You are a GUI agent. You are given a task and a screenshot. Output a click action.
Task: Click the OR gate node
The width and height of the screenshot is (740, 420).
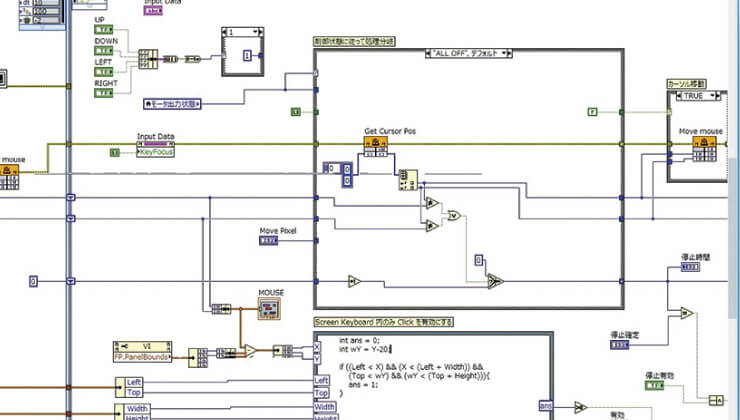click(454, 216)
